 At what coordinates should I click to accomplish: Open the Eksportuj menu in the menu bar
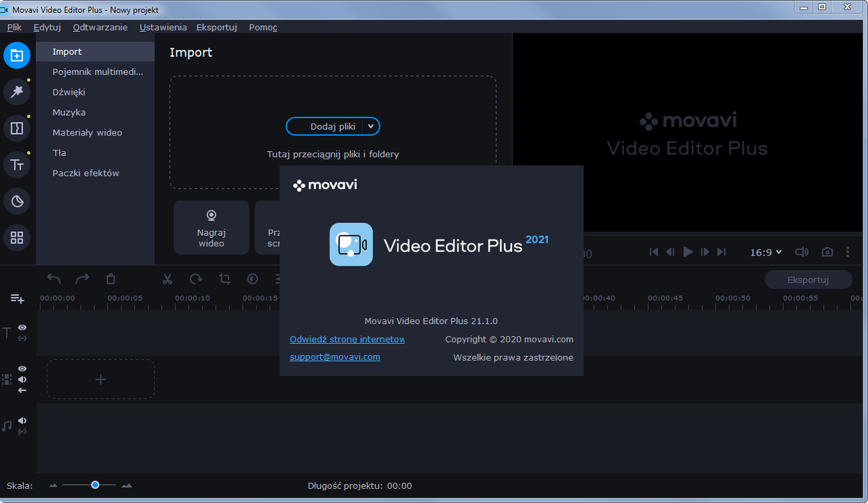216,27
